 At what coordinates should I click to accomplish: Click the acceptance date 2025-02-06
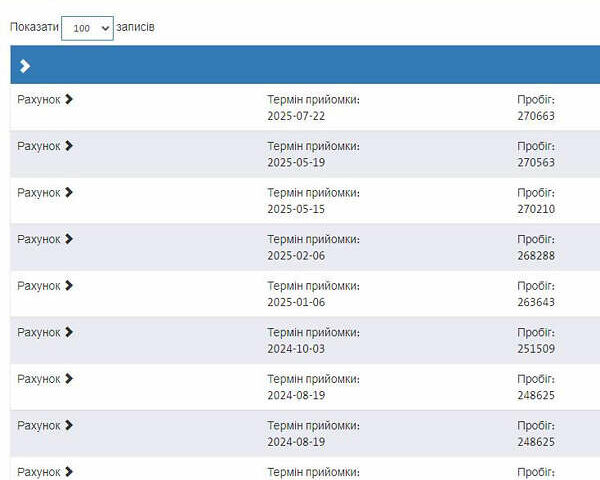point(296,256)
